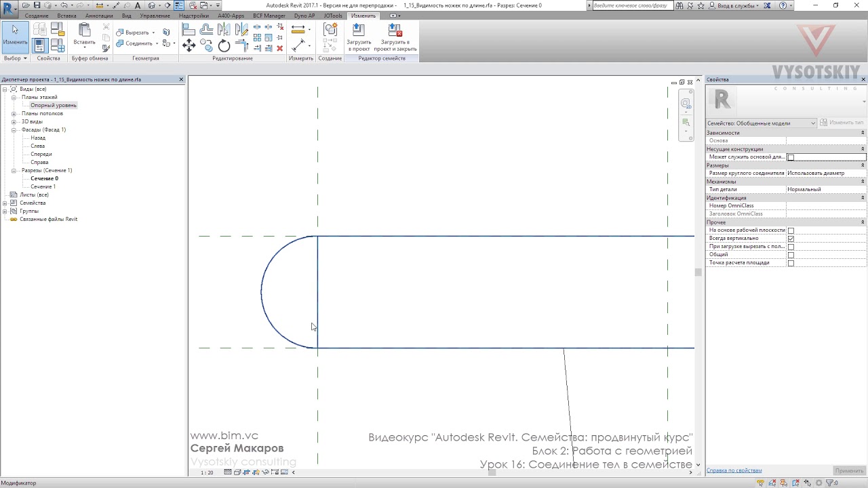This screenshot has width=868, height=488.
Task: Click the Mirror - Pick Axis tool
Action: tap(224, 30)
